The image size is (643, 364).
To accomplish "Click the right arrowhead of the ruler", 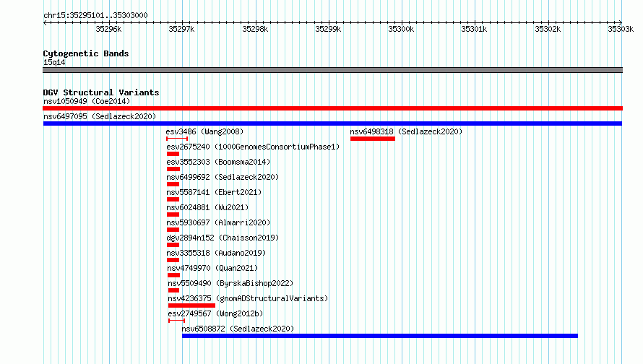I will click(x=621, y=22).
